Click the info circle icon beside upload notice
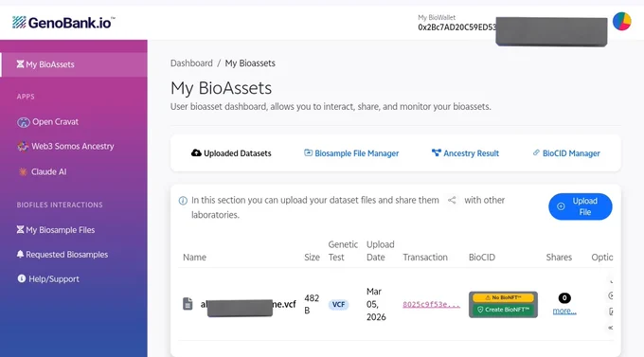This screenshot has width=644, height=357. click(183, 201)
